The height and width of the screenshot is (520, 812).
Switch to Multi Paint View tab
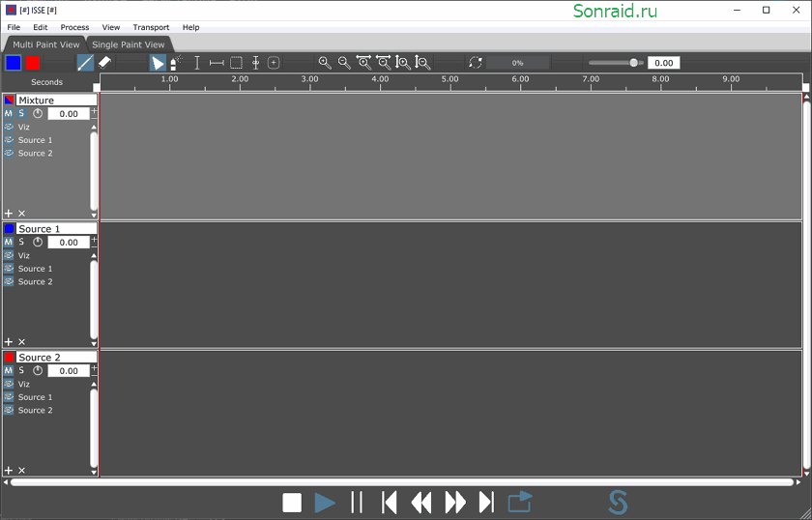point(45,44)
